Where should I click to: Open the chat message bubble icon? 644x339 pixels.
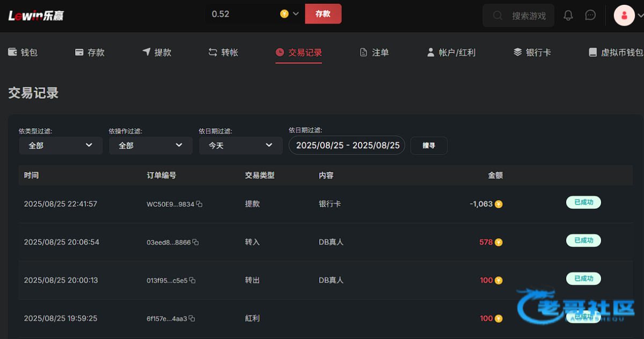(x=590, y=16)
